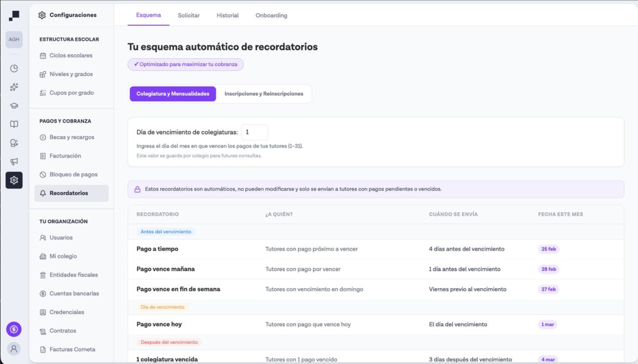Open the user profile icon at bottom left
638x364 pixels.
(14, 348)
